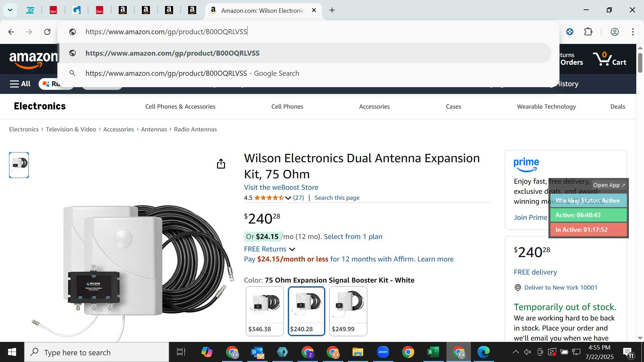
Task: Switch to the third tab with blue icon
Action: click(x=76, y=10)
